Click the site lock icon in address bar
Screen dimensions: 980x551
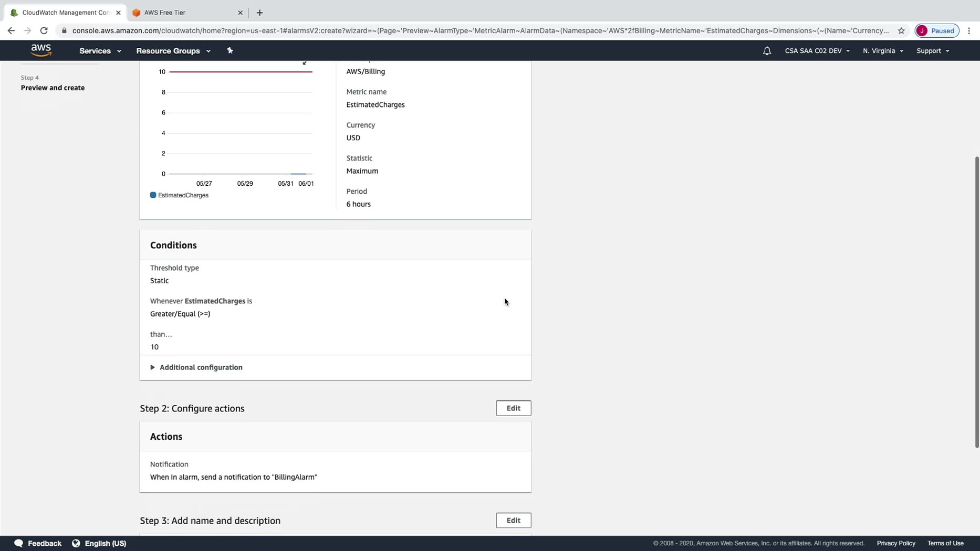click(64, 30)
